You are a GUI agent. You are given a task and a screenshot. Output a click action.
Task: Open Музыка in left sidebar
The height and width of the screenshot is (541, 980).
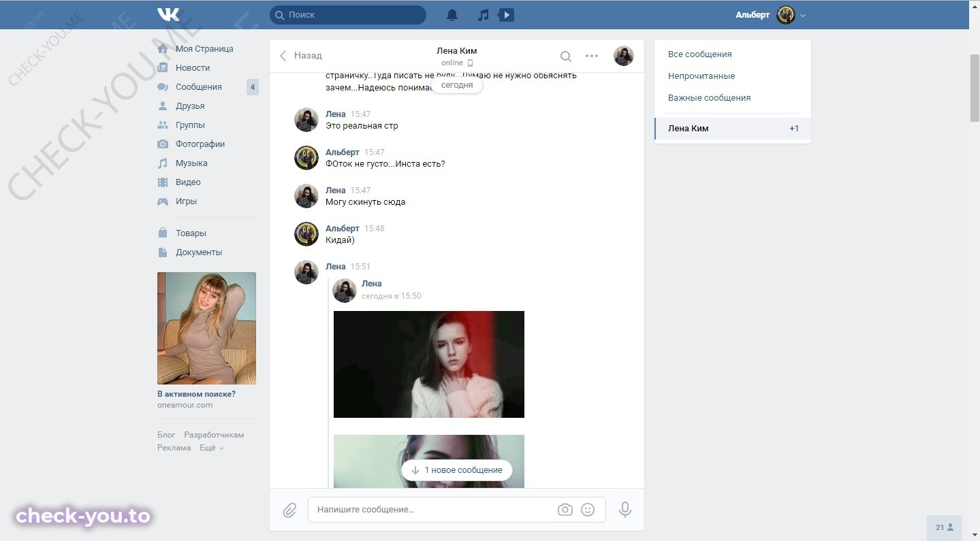[x=191, y=163]
